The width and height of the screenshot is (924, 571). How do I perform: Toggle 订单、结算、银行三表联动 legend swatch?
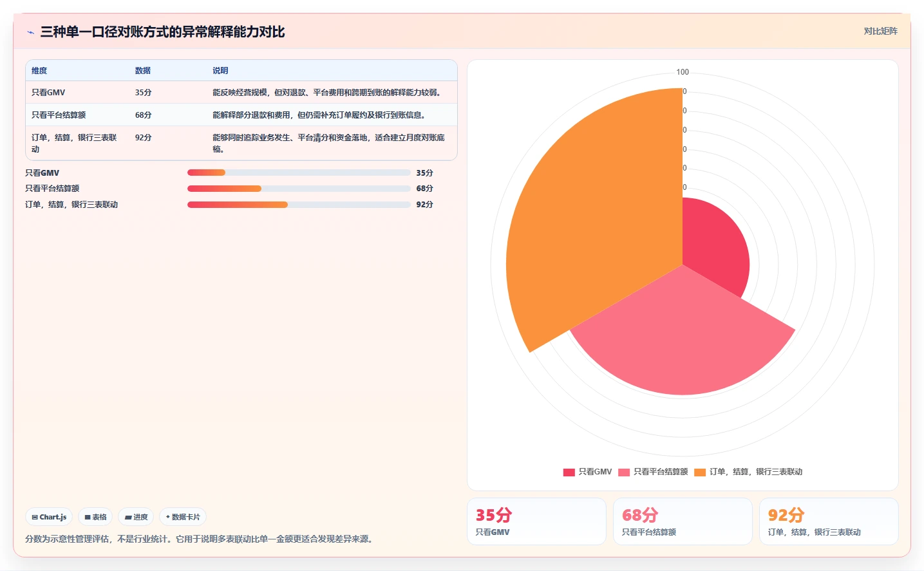[700, 472]
